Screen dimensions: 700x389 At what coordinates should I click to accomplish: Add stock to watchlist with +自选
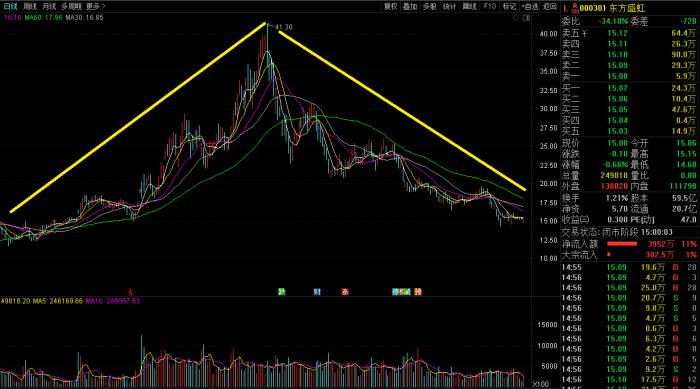(530, 6)
